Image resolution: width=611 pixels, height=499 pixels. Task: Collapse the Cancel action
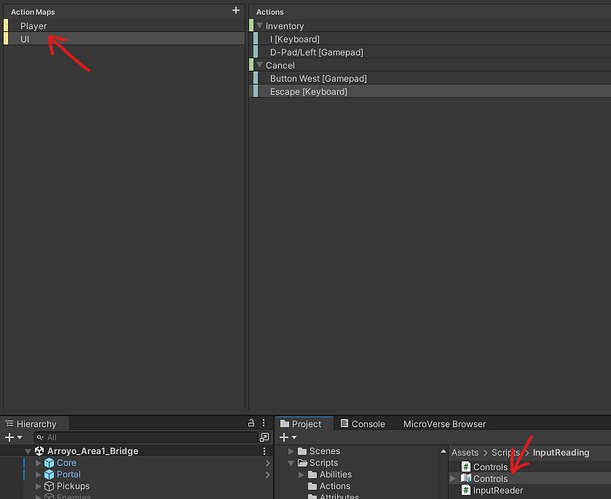point(260,65)
